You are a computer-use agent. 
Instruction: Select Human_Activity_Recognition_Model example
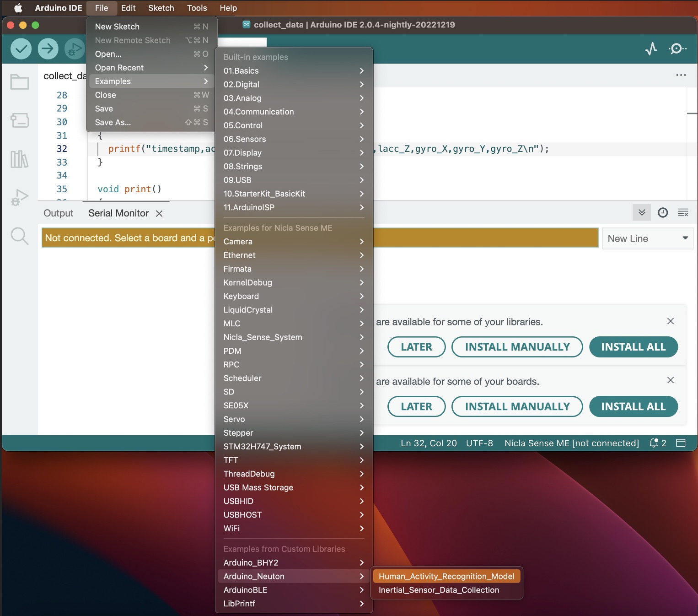coord(446,577)
